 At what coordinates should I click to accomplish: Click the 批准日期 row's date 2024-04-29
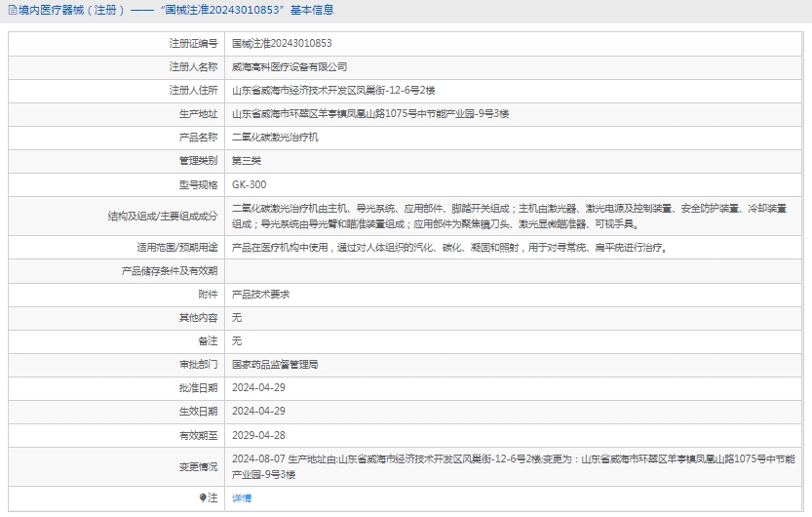point(258,387)
